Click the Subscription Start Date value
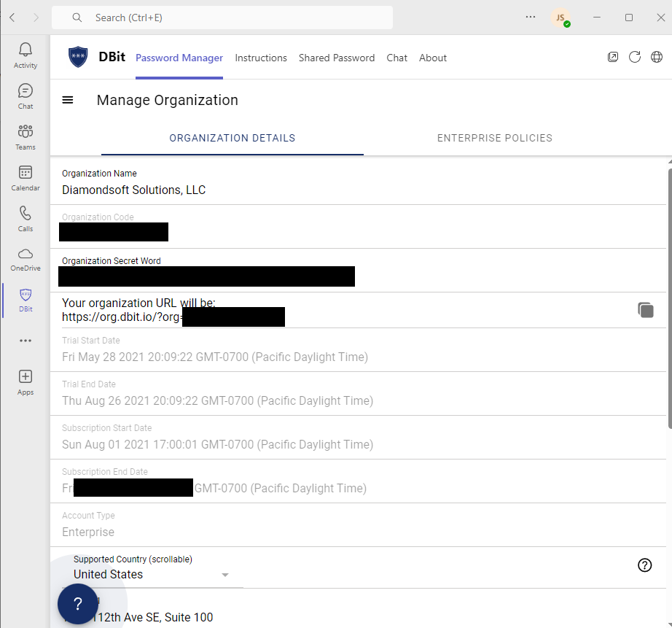This screenshot has height=628, width=672. pos(217,444)
